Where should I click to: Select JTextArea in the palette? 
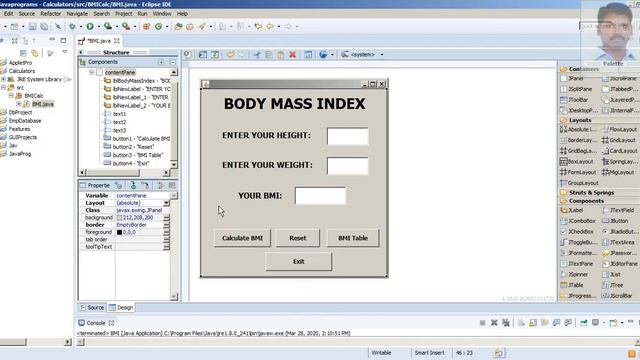tap(618, 242)
